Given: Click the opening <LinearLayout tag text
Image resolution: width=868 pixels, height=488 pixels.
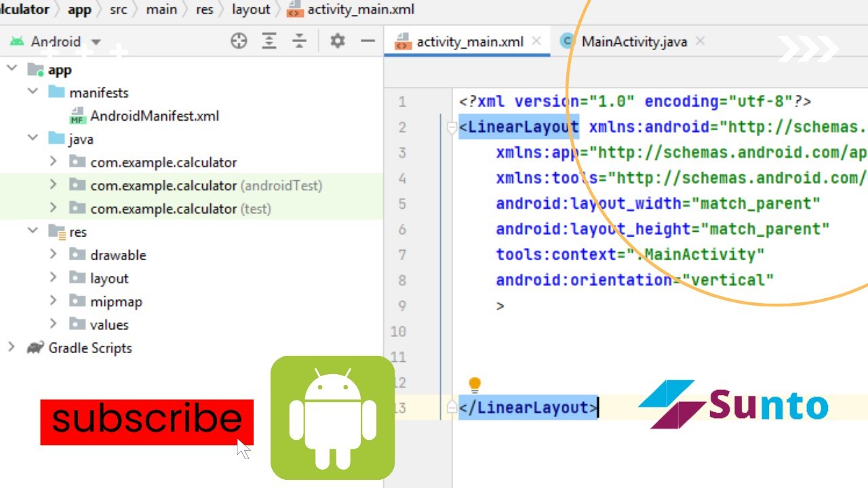Looking at the screenshot, I should [519, 127].
